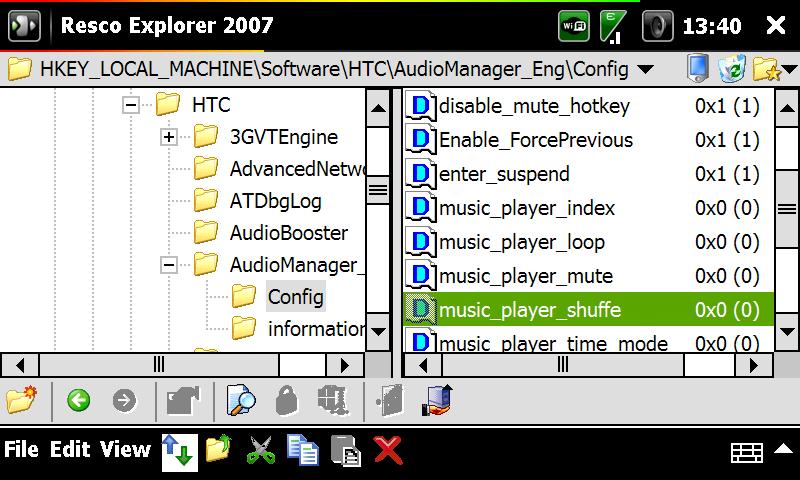Viewport: 800px width, 480px height.
Task: Click the tree pane scroll down arrow
Action: point(378,332)
